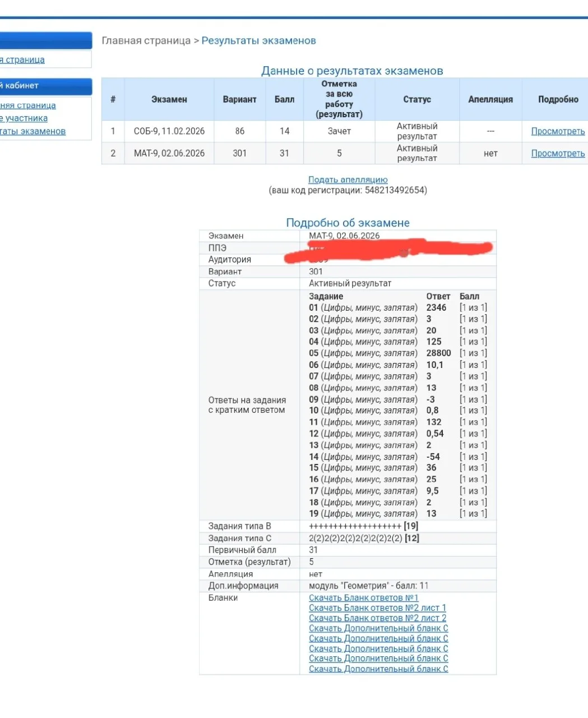This screenshot has width=588, height=718.
Task: Click the Первичный балл row label
Action: 242,550
